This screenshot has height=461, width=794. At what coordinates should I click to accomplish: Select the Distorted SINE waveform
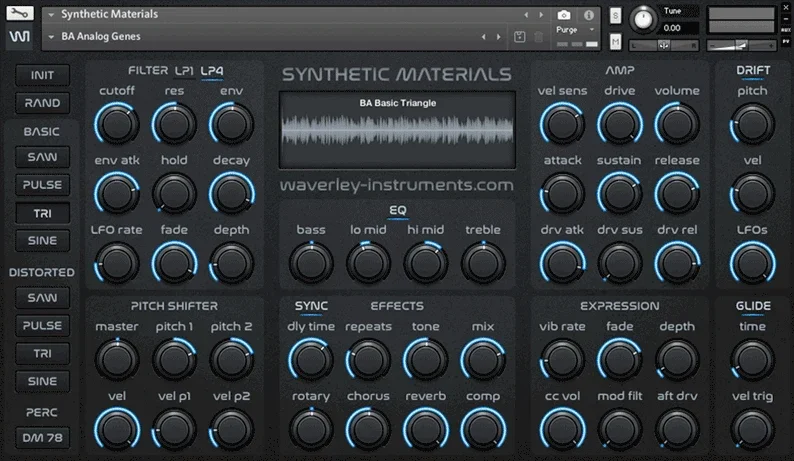coord(42,381)
